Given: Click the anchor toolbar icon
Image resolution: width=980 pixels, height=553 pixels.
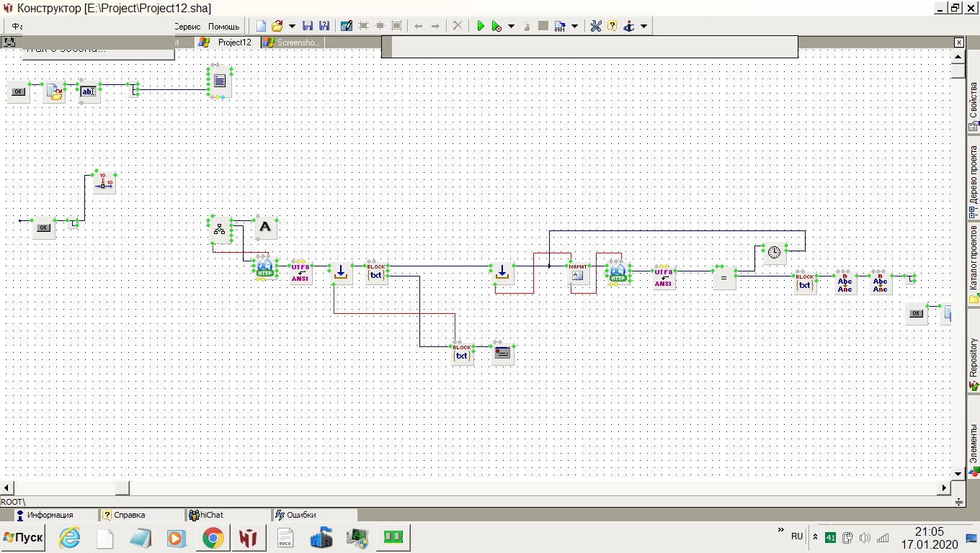Looking at the screenshot, I should (x=628, y=26).
